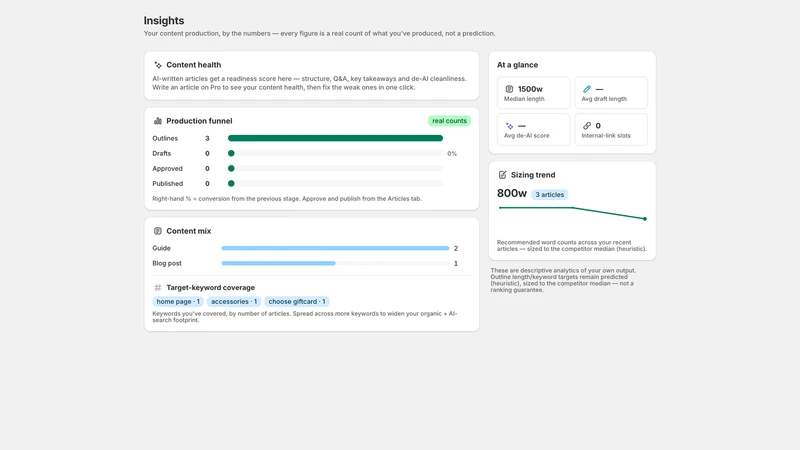This screenshot has width=800, height=450.
Task: Click the 'Insights' page heading
Action: coord(164,21)
